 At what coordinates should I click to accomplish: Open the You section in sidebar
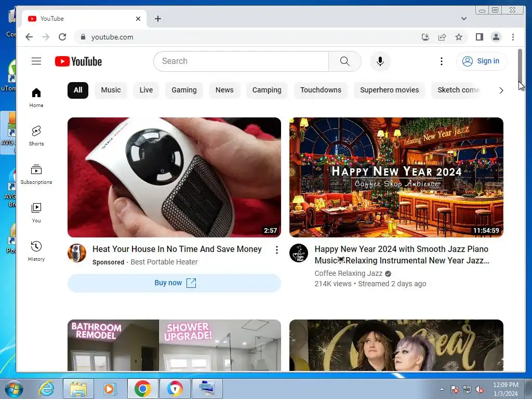(x=36, y=213)
